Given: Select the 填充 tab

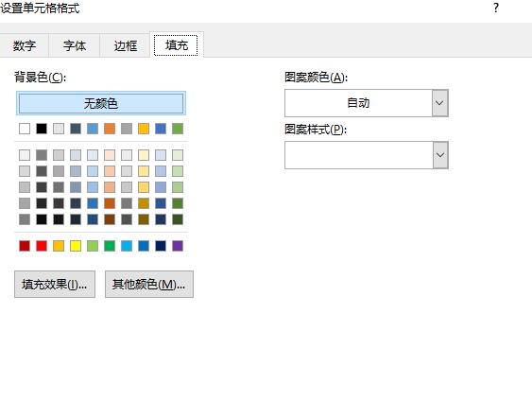Looking at the screenshot, I should (176, 45).
